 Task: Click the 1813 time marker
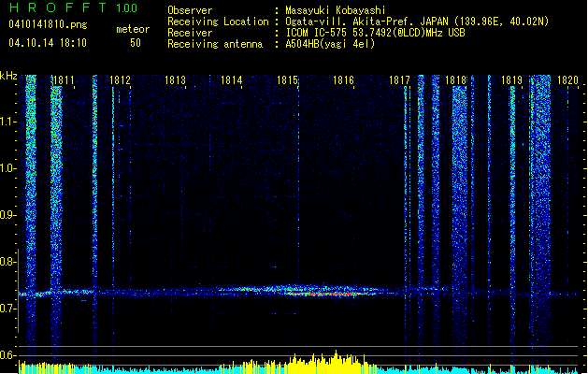click(x=176, y=80)
